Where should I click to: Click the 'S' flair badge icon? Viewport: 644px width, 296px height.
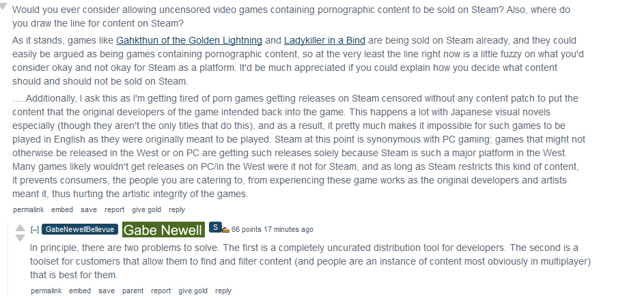(x=215, y=226)
